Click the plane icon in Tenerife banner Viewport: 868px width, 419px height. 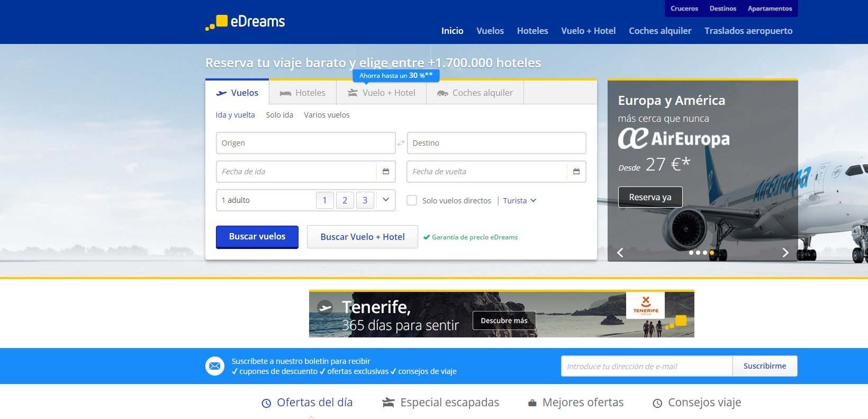(x=325, y=307)
